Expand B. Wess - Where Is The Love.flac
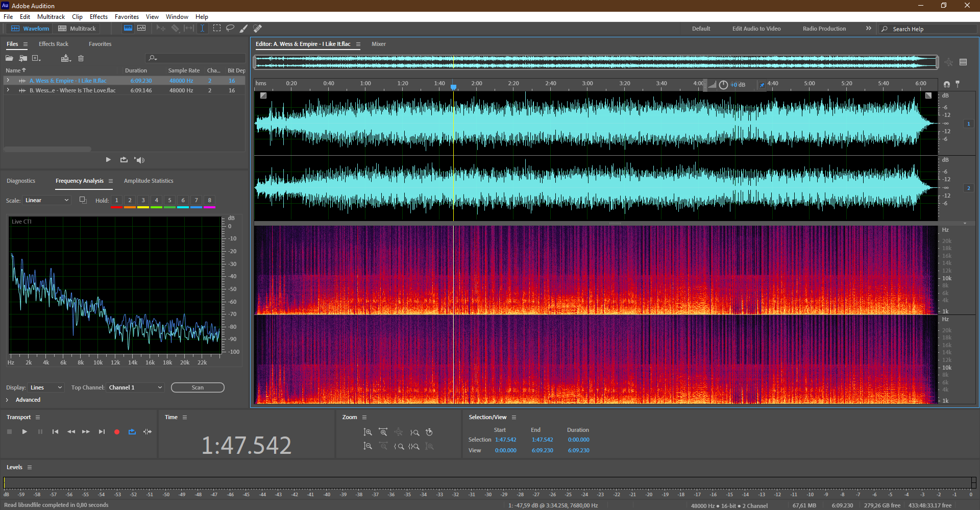Image resolution: width=980 pixels, height=510 pixels. coord(8,90)
